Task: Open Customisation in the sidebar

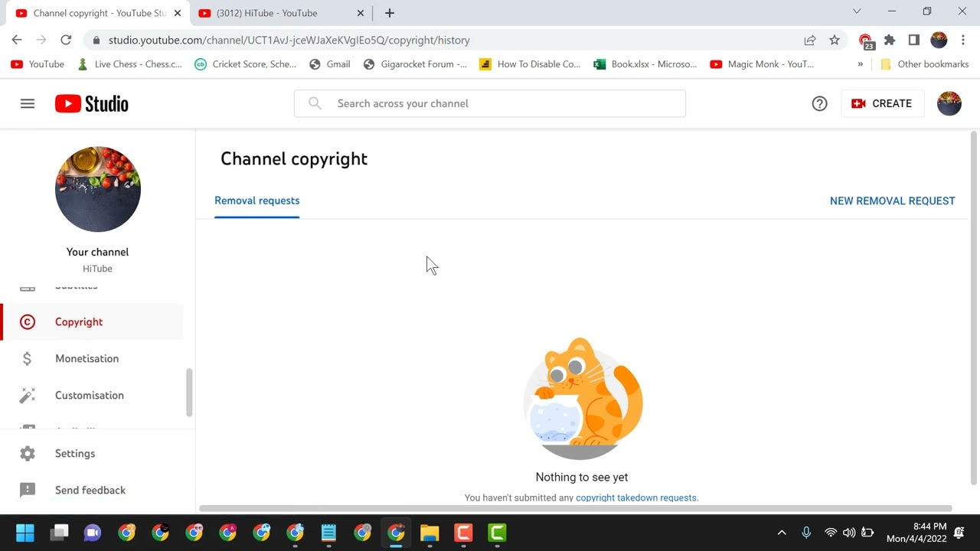Action: click(93, 396)
